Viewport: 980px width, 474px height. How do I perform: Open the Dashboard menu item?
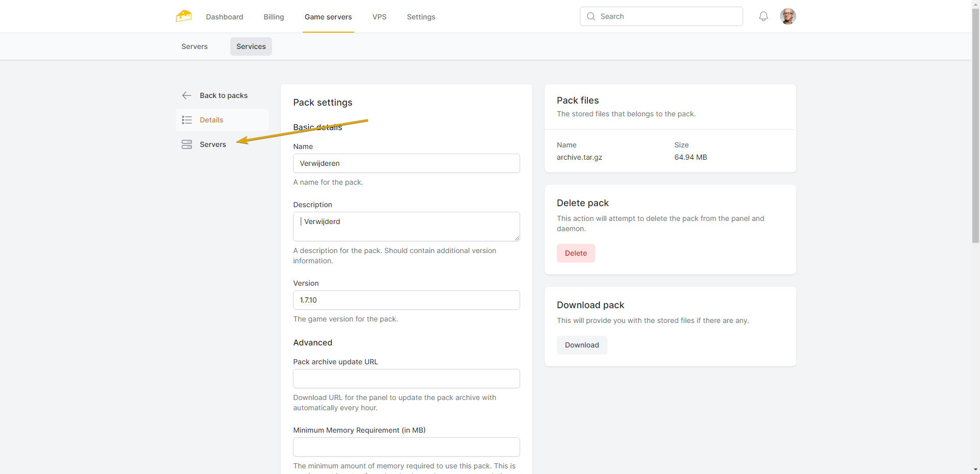[225, 17]
